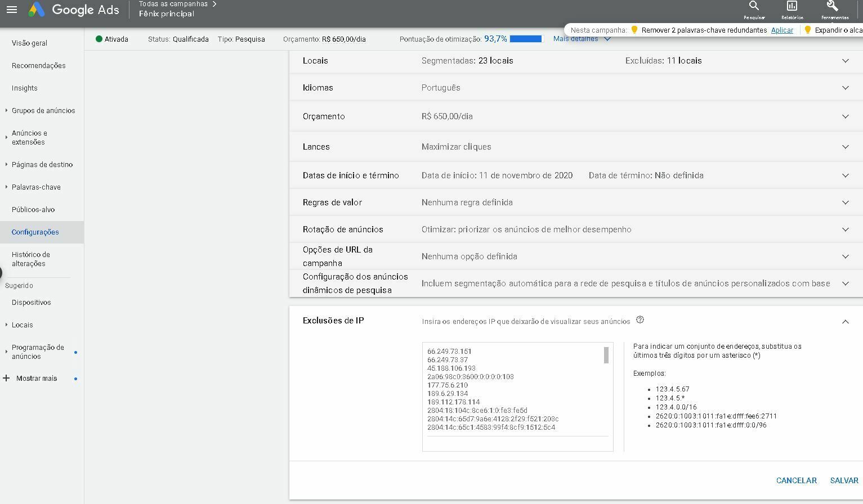Click the IP entry 189.112.178.114
This screenshot has height=504, width=863.
click(x=453, y=402)
